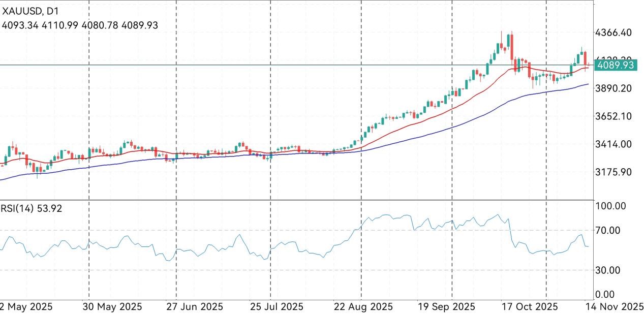This screenshot has width=644, height=314.
Task: Click the 17 Oct 2025 date label
Action: 529,307
